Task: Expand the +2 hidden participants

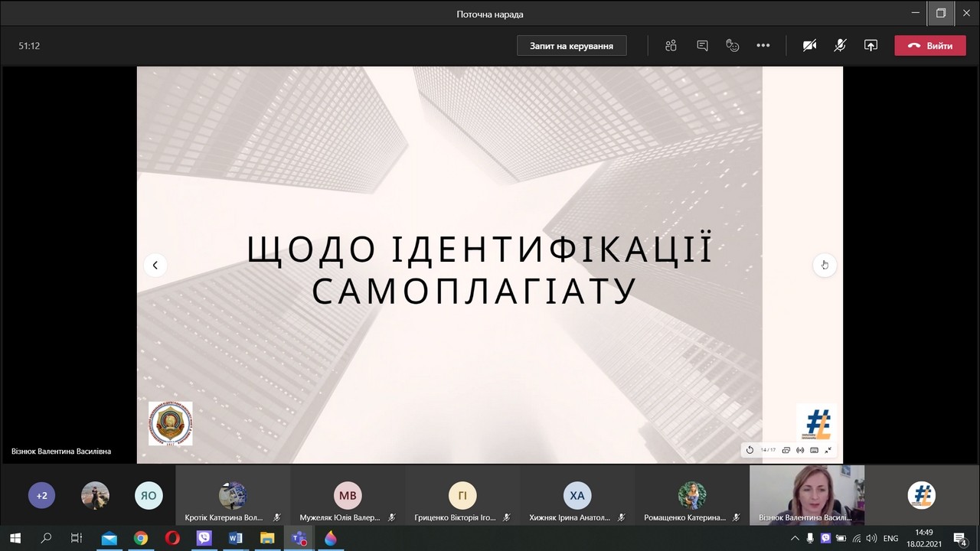Action: click(42, 496)
